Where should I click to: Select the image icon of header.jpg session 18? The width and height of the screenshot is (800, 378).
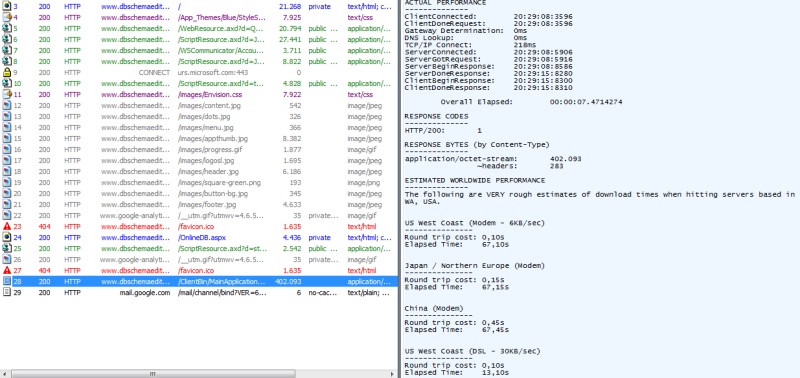7,172
